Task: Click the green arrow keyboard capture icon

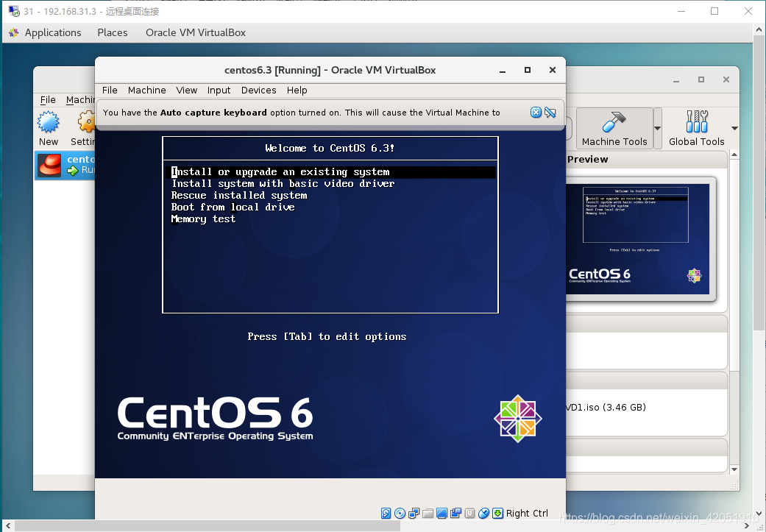Action: (498, 513)
